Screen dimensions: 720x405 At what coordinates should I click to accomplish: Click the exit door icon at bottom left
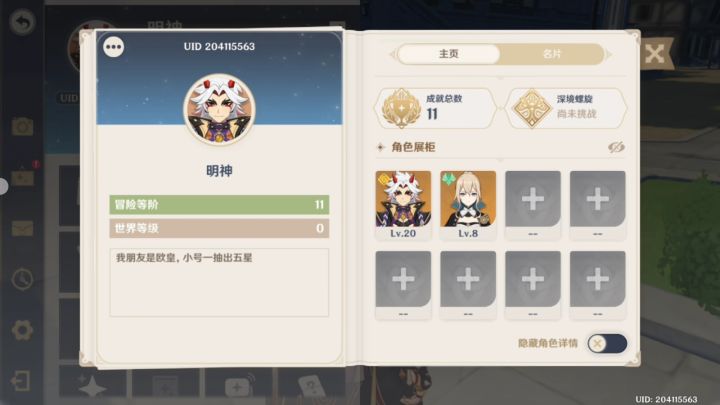click(x=21, y=381)
